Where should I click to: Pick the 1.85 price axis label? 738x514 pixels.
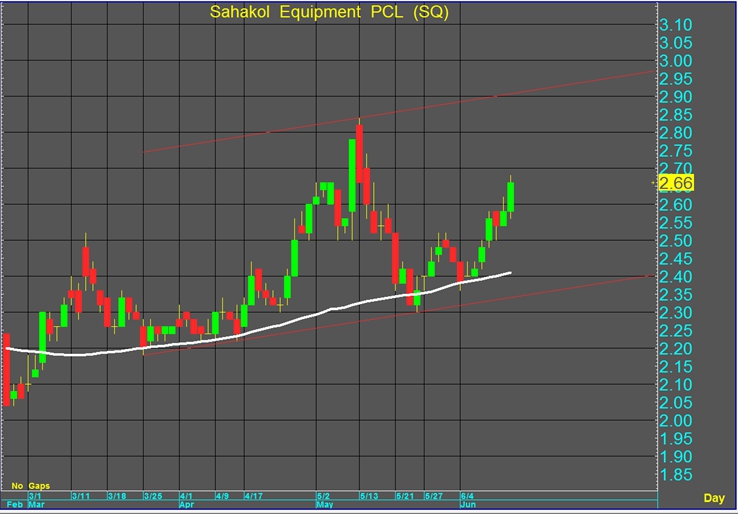(676, 474)
